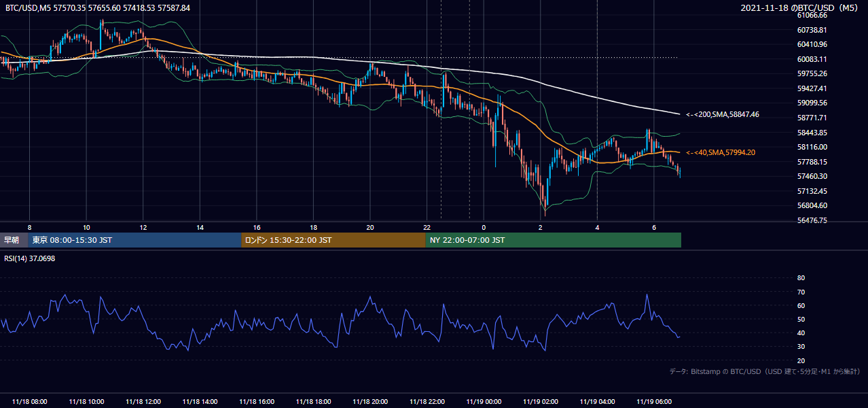The height and width of the screenshot is (408, 868).
Task: Click the 11/18 14:00 time label
Action: [200, 402]
